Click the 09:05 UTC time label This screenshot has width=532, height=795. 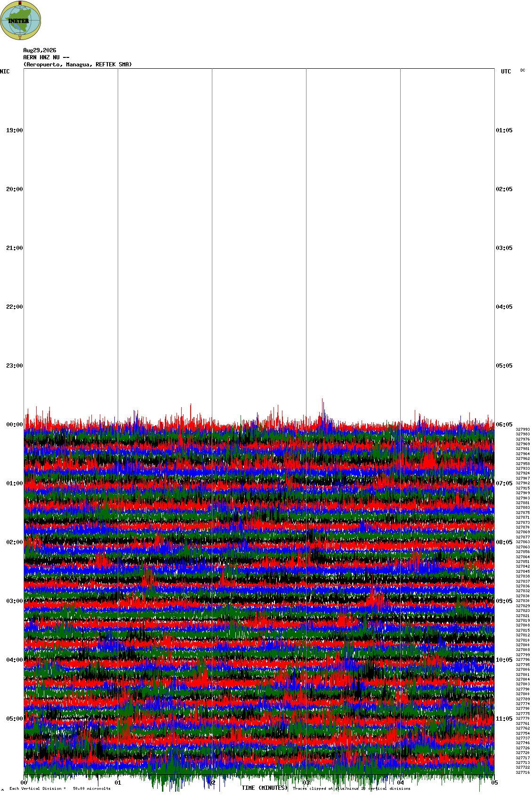[x=504, y=601]
